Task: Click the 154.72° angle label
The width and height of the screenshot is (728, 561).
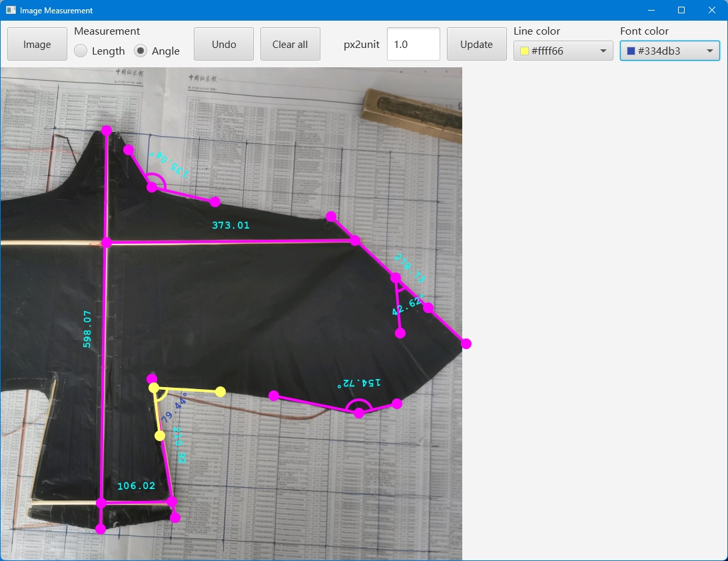Action: 359,383
